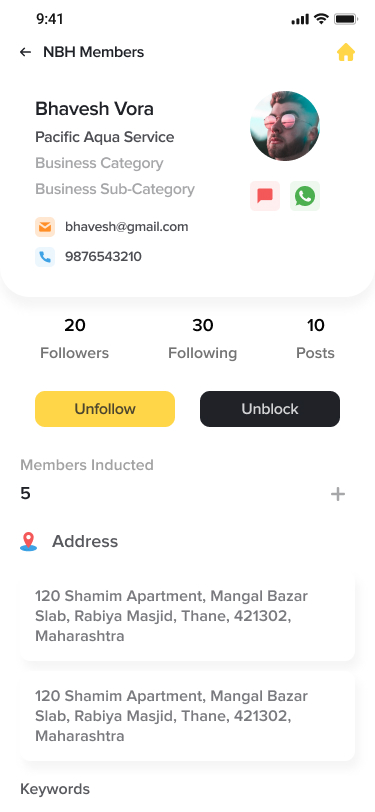
Task: Check the battery status icon
Action: coord(345,20)
